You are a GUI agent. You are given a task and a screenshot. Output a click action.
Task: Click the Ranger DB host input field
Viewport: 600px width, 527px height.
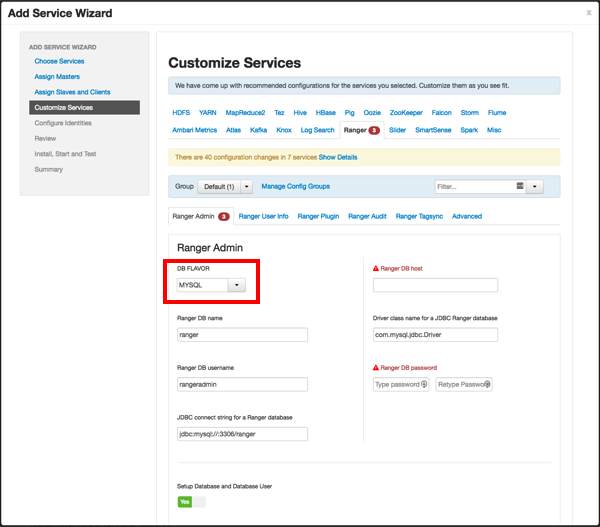coord(435,285)
